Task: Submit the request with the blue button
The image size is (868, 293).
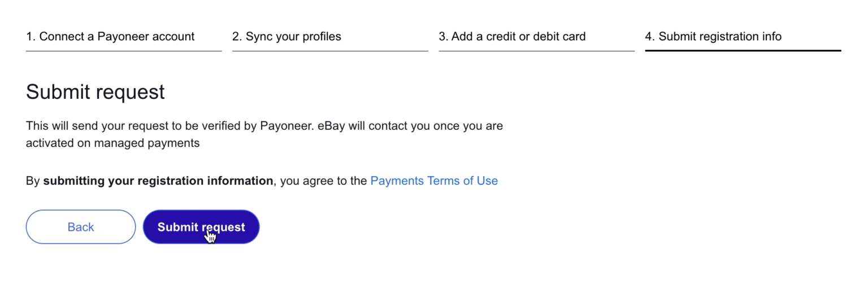Action: click(201, 227)
